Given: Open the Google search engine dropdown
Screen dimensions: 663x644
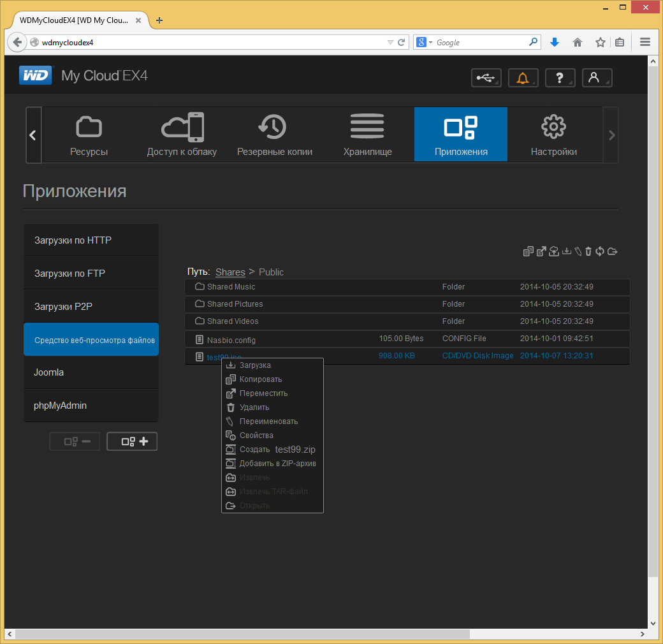Looking at the screenshot, I should [x=424, y=42].
